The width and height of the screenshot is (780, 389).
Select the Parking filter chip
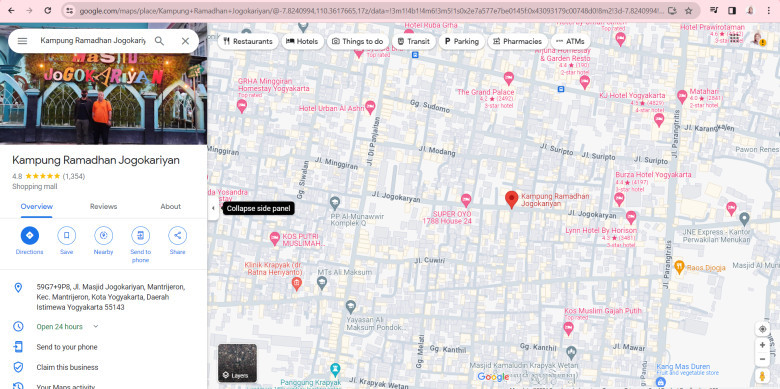point(462,41)
